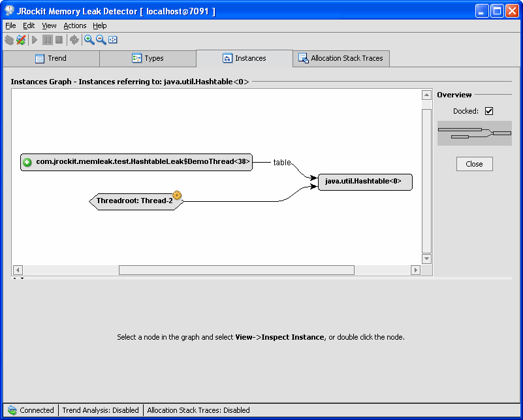Open the View menu

[49, 25]
